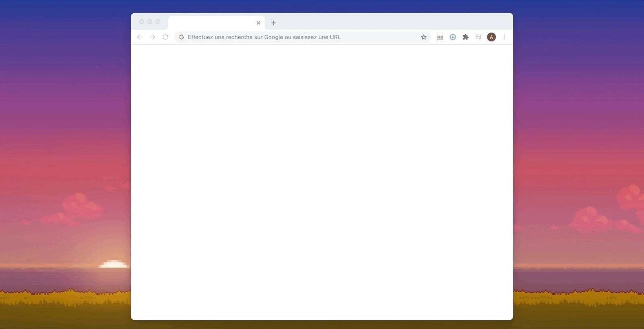The image size is (644, 329).
Task: Close the Chrome window with the red button
Action: pyautogui.click(x=142, y=22)
